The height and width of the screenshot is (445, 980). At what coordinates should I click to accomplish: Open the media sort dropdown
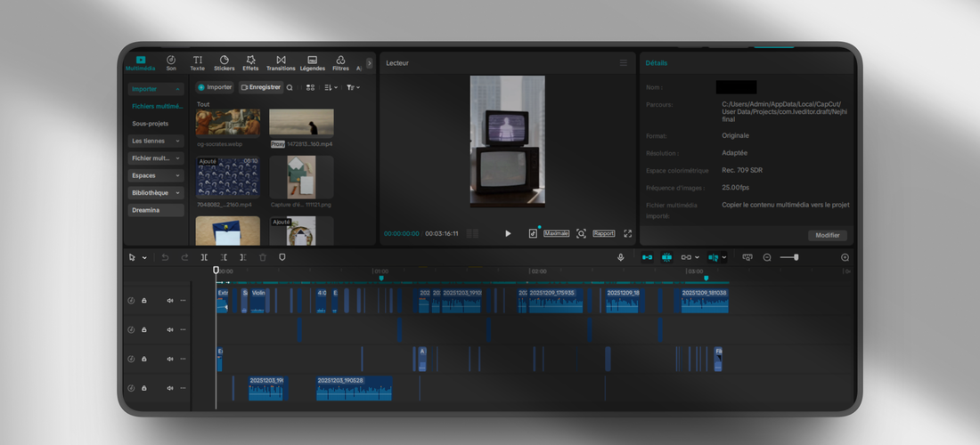[331, 88]
